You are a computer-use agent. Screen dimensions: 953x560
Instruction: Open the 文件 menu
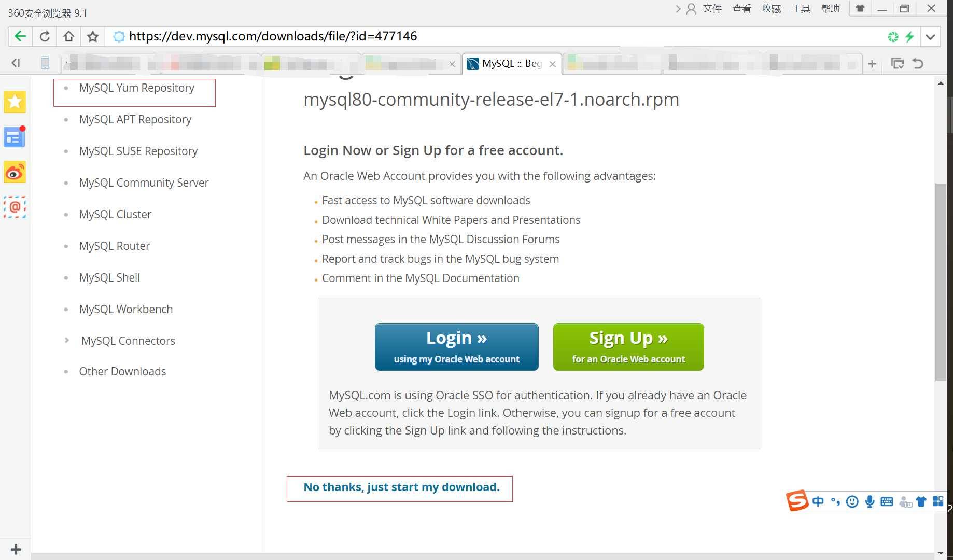pos(712,9)
